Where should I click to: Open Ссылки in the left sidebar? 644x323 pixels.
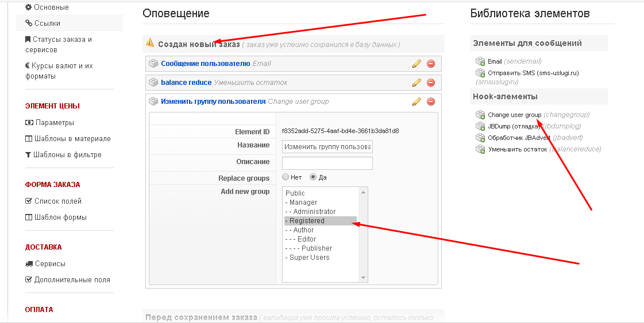click(x=46, y=24)
